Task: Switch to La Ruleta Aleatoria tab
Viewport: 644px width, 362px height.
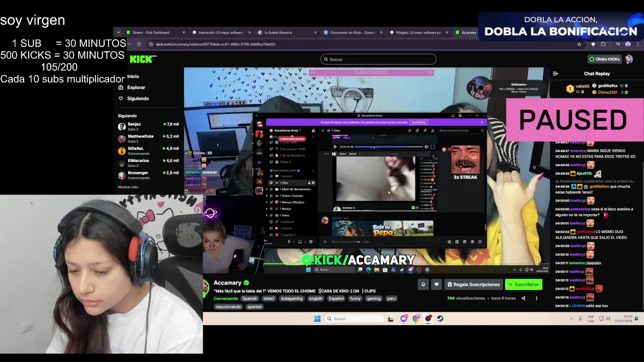Action: point(287,33)
